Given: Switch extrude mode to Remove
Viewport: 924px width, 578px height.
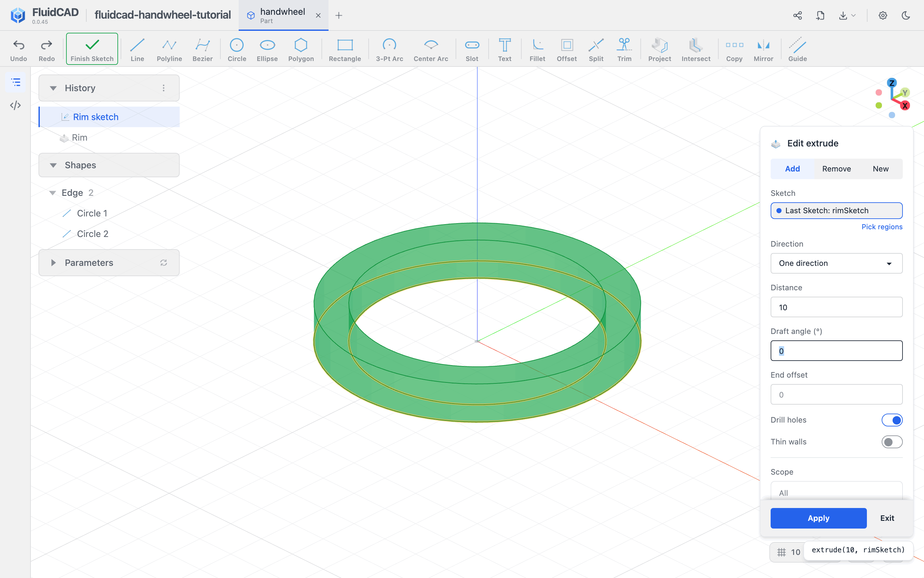Looking at the screenshot, I should 836,169.
